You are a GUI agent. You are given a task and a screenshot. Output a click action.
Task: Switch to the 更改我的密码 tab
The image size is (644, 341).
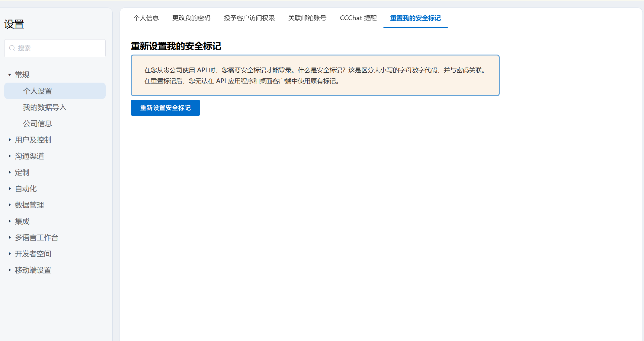(191, 18)
